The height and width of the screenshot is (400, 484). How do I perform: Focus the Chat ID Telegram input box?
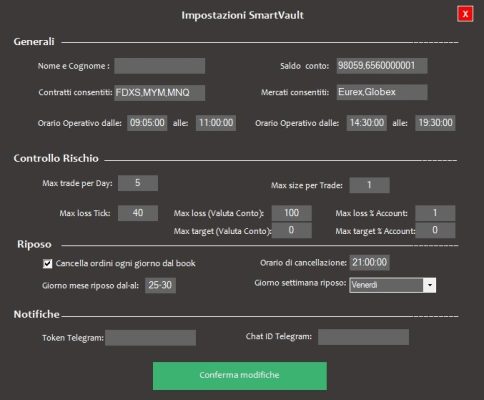[363, 337]
